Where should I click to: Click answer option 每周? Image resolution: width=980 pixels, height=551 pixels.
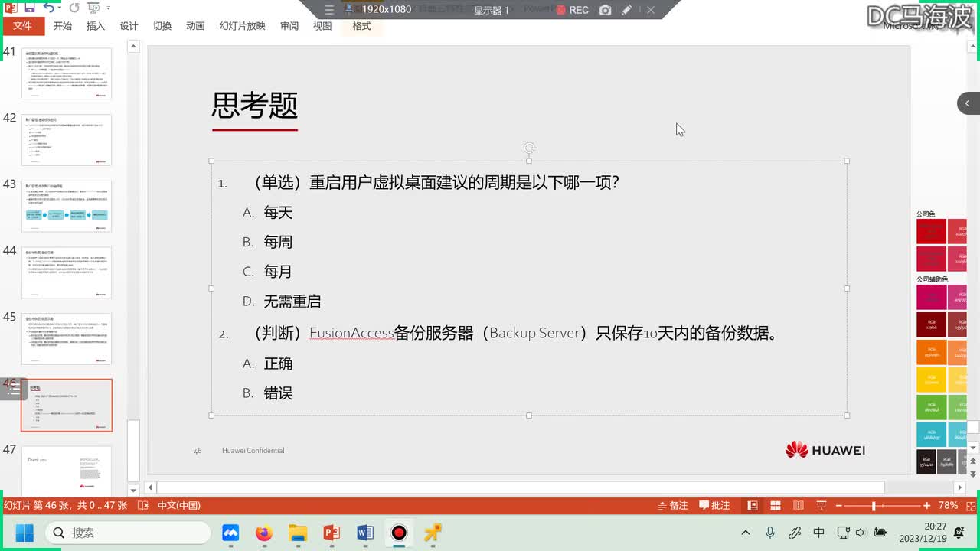(278, 242)
